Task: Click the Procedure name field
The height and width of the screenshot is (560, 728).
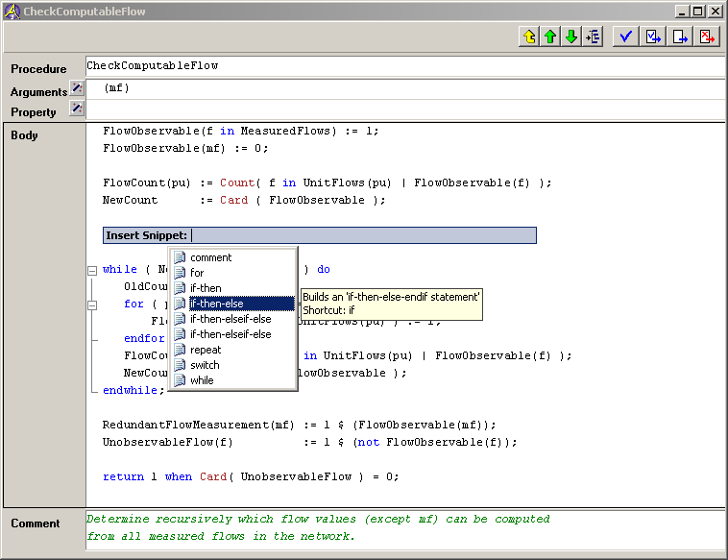Action: [x=405, y=66]
